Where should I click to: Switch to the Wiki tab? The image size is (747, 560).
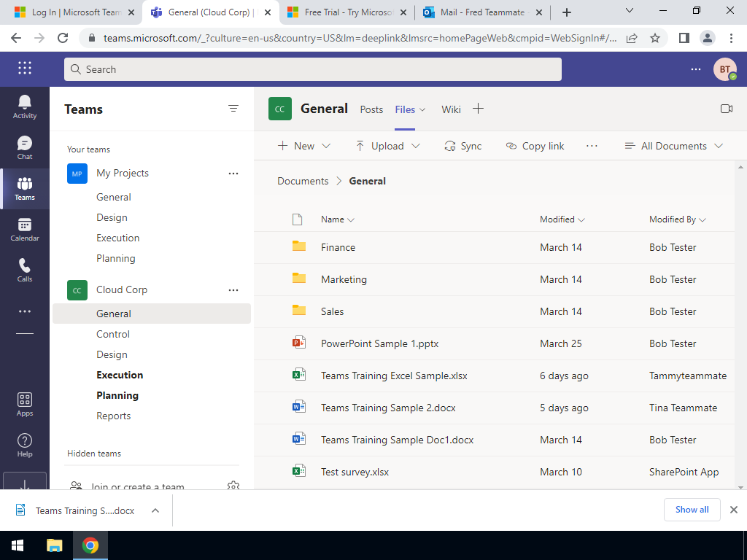click(451, 109)
